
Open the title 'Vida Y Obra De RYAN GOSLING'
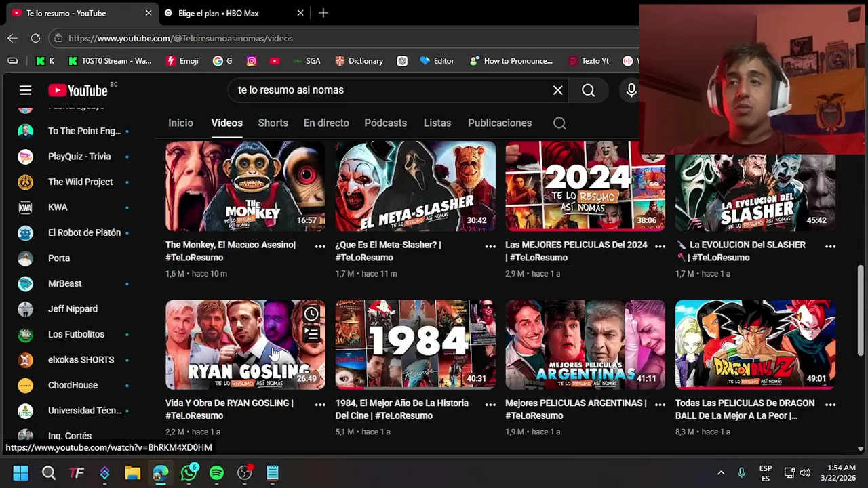tap(229, 409)
